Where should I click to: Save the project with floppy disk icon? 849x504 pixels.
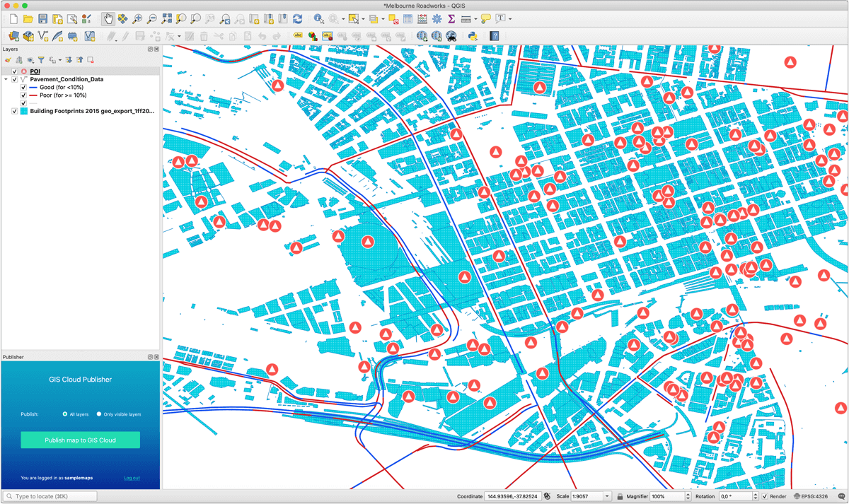pyautogui.click(x=43, y=19)
